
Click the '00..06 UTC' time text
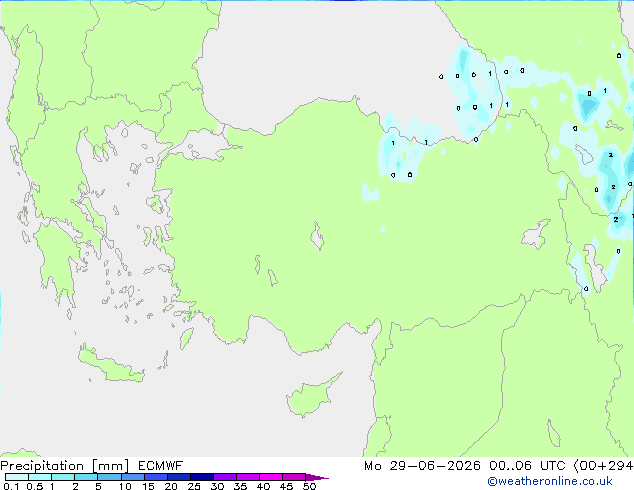coord(527,466)
